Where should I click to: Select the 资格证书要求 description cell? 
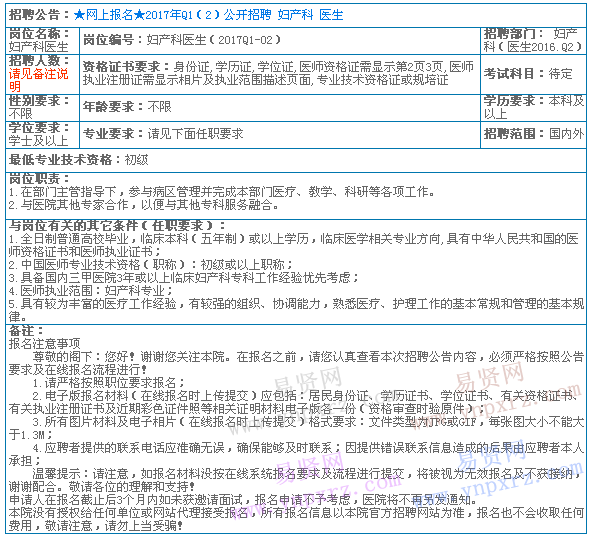[x=280, y=74]
